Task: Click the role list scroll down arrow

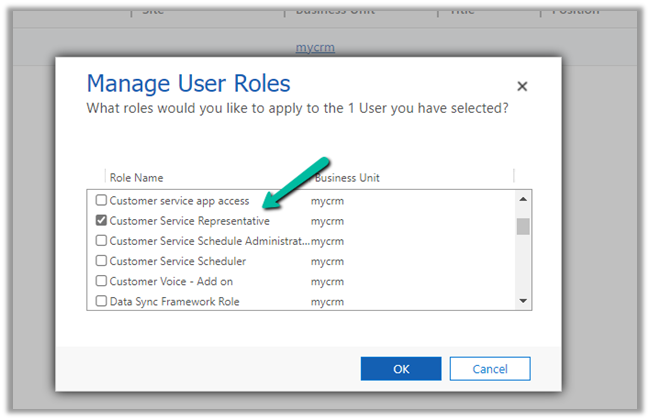Action: (x=522, y=301)
